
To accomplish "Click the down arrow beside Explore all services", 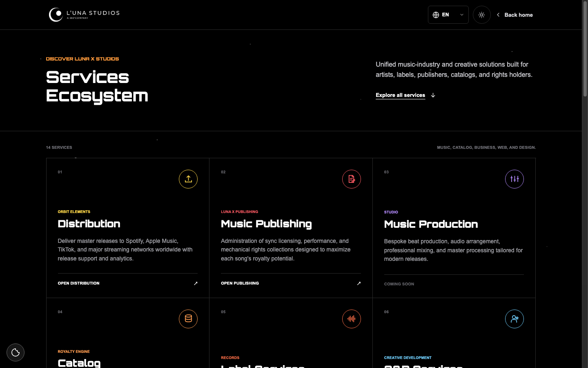I will pos(433,95).
